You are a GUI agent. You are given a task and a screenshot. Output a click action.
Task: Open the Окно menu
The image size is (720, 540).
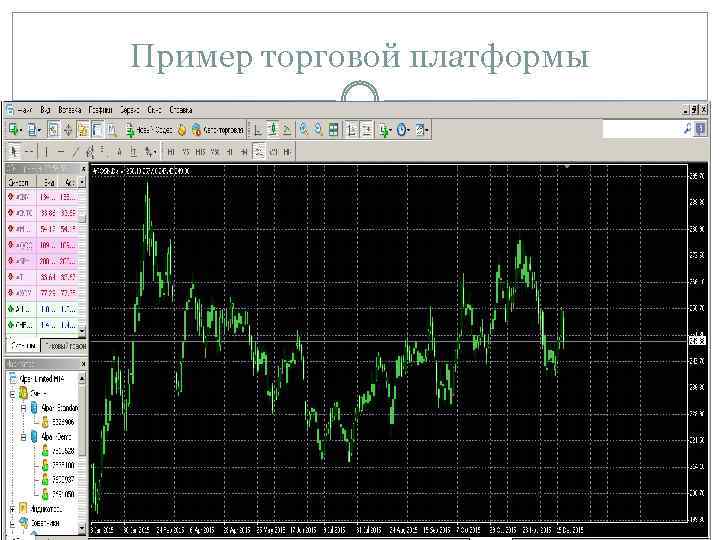(155, 110)
